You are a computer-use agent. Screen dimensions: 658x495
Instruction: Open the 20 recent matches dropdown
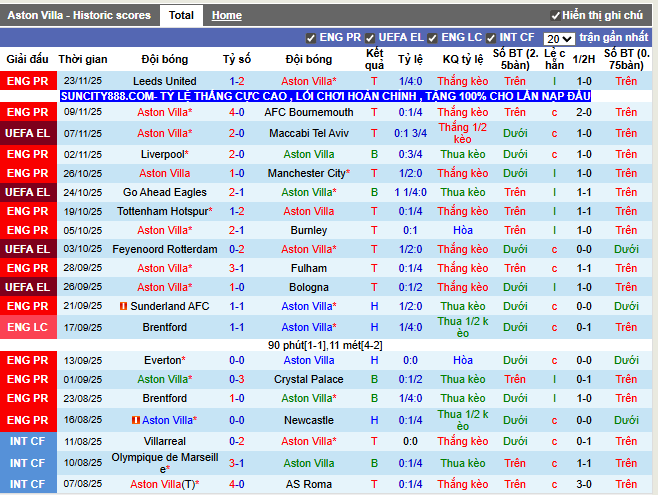(x=559, y=39)
